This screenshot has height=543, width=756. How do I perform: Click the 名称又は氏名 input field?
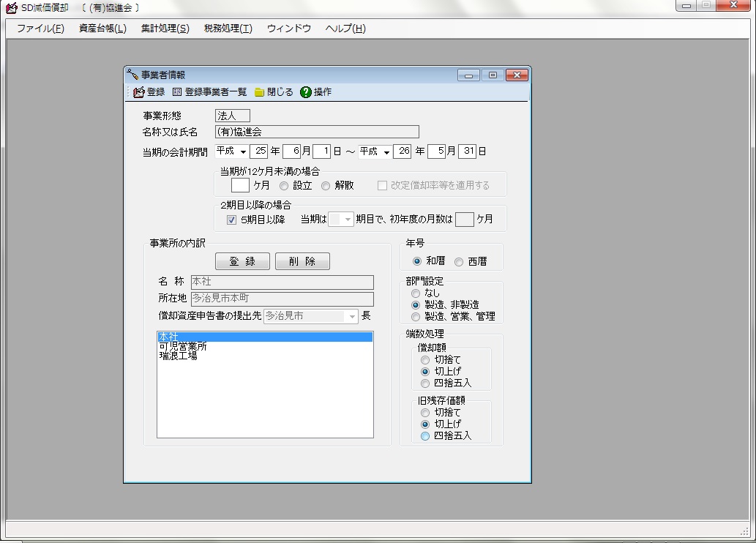click(x=317, y=132)
